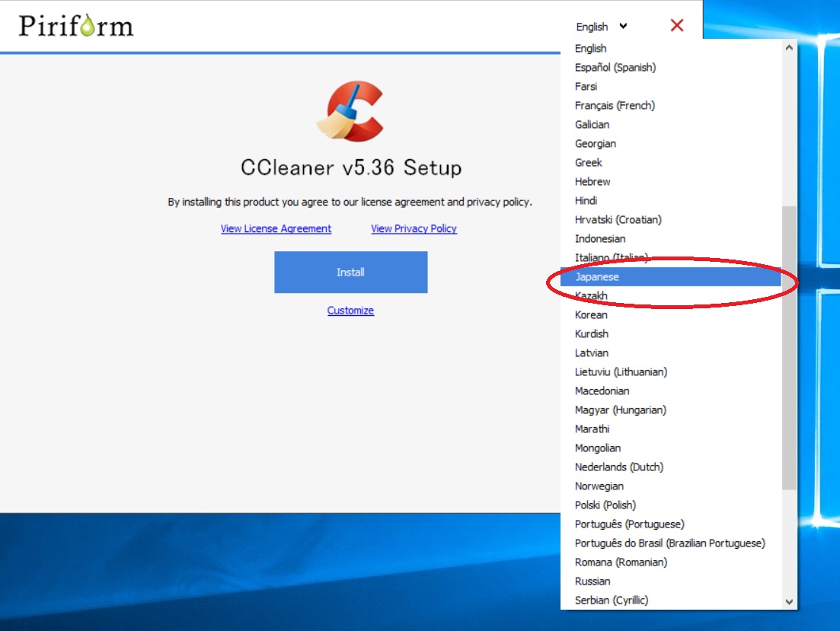Choose Latvian from the list

671,352
